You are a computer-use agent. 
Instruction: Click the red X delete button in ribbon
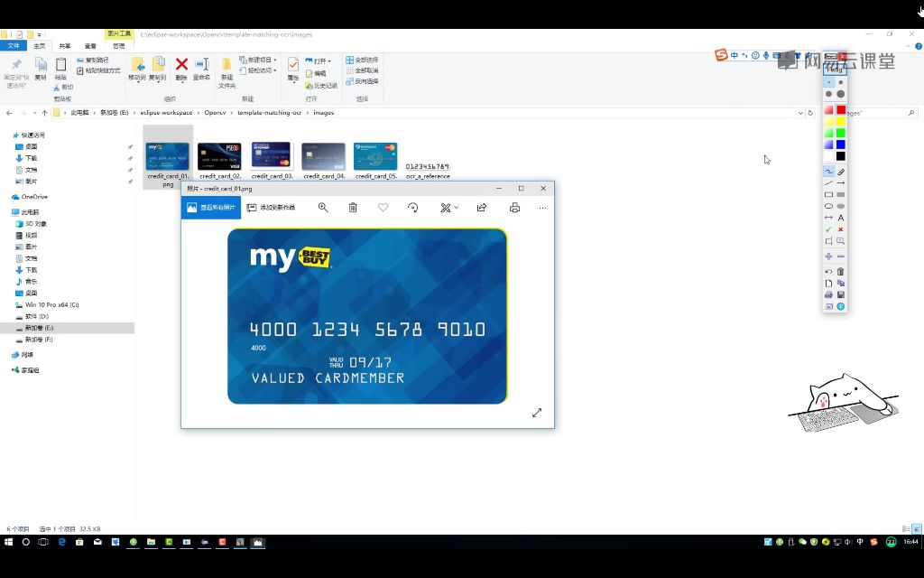[181, 69]
